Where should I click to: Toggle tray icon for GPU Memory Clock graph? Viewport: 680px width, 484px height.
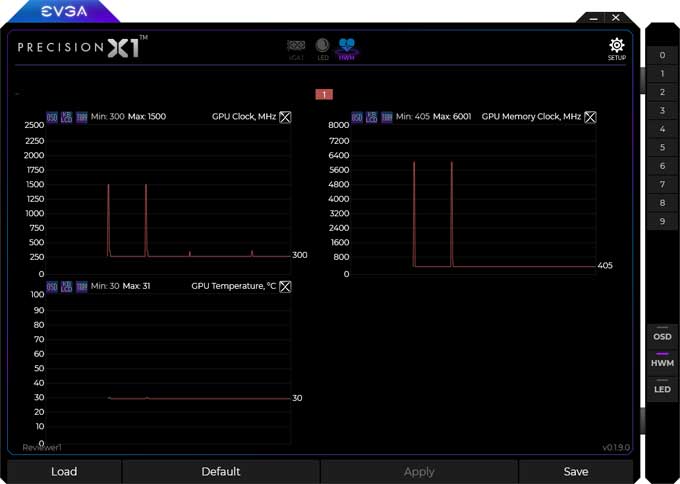click(386, 117)
